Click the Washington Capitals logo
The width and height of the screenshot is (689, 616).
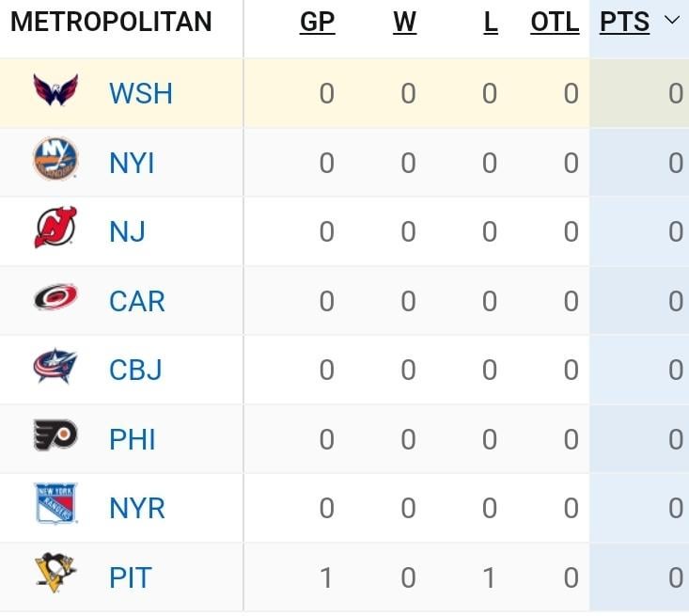tap(55, 92)
